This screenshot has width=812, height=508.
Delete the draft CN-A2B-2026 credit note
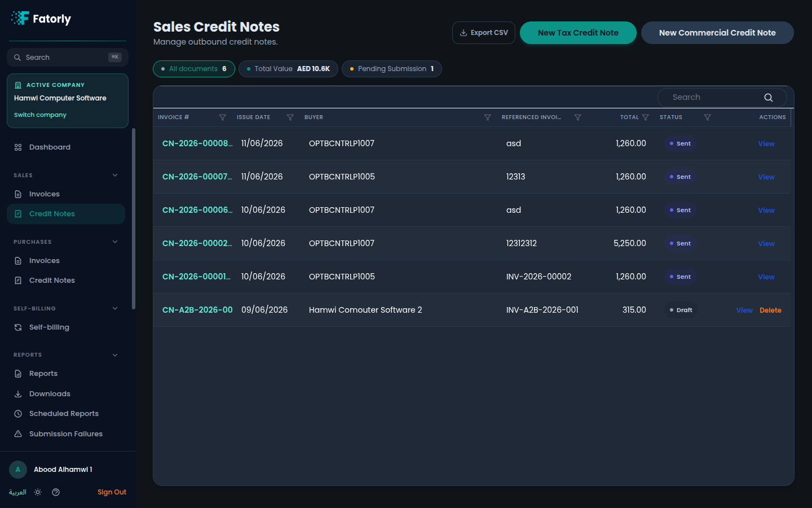click(x=770, y=310)
